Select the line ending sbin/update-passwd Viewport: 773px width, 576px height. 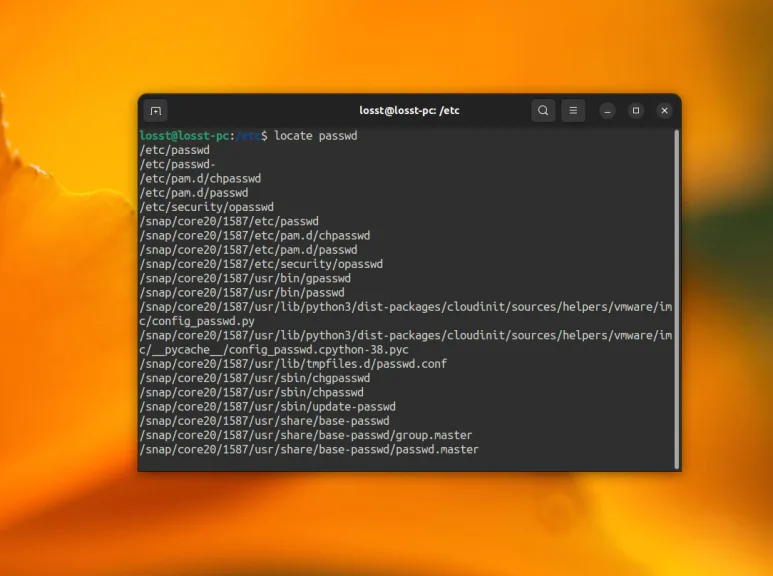pos(268,407)
